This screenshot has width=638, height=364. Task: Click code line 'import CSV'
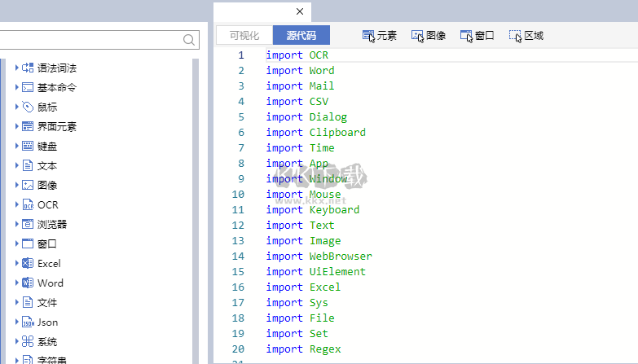[x=297, y=101]
